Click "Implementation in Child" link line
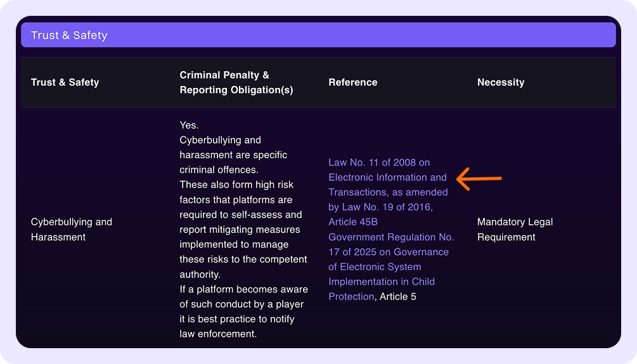The height and width of the screenshot is (364, 637). (381, 282)
